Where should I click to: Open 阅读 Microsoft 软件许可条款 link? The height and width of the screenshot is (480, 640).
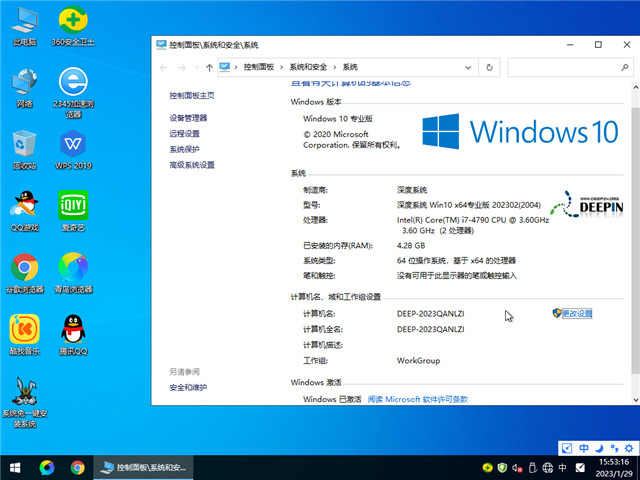[418, 399]
